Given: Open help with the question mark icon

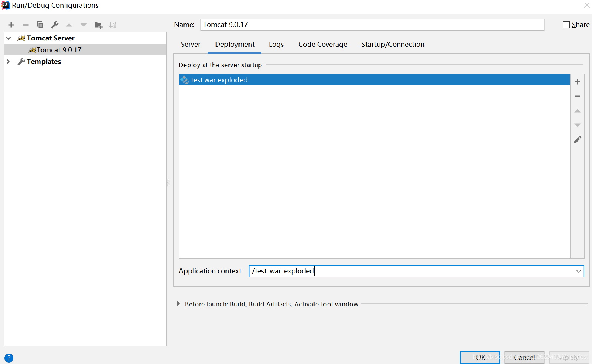Looking at the screenshot, I should click(9, 358).
